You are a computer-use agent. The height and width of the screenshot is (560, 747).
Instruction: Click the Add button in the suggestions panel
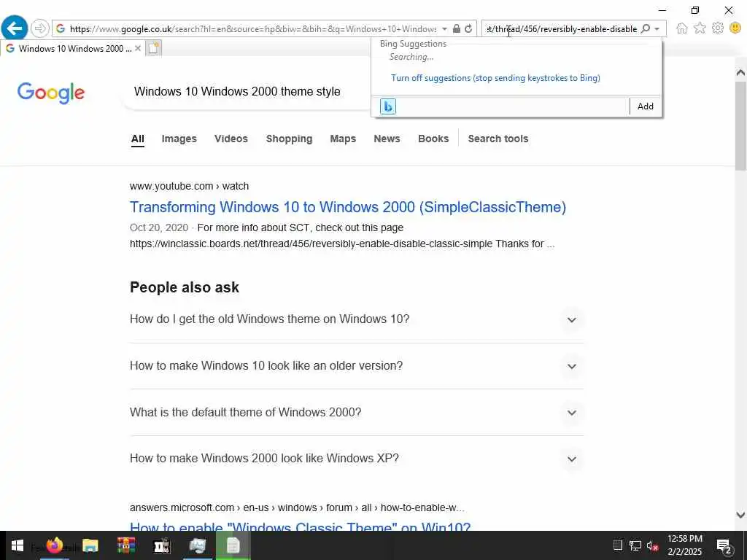(645, 106)
